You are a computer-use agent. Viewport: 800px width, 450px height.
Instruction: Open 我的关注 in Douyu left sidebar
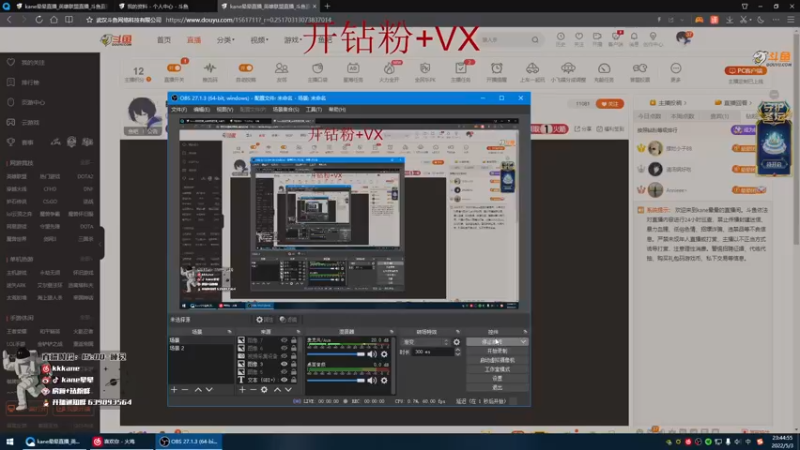click(x=33, y=62)
